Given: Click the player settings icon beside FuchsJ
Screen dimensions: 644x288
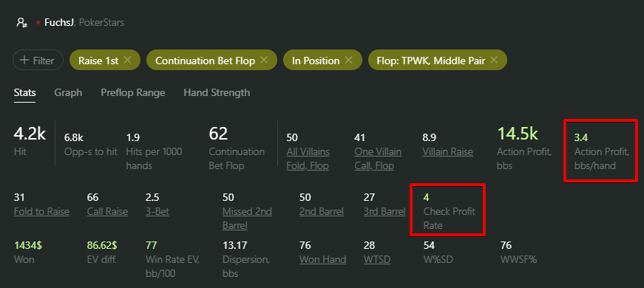Looking at the screenshot, I should (21, 23).
